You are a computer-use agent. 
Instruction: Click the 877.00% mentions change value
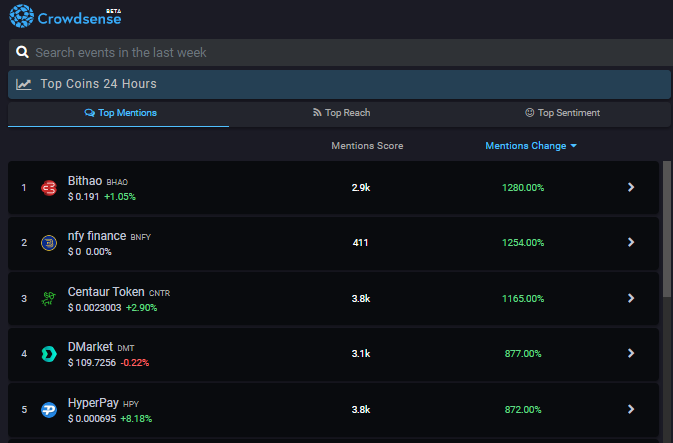pyautogui.click(x=523, y=354)
